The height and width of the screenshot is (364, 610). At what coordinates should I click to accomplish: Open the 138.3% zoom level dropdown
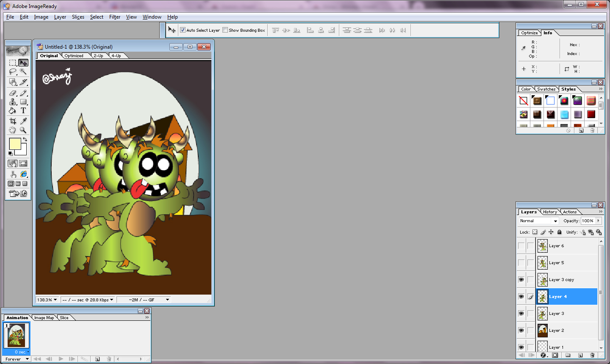pyautogui.click(x=47, y=300)
